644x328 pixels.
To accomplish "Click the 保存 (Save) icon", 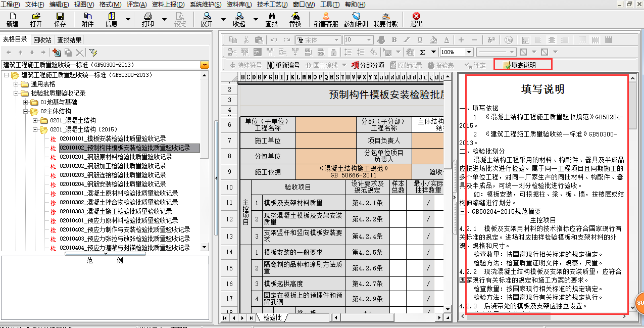I will click(60, 20).
